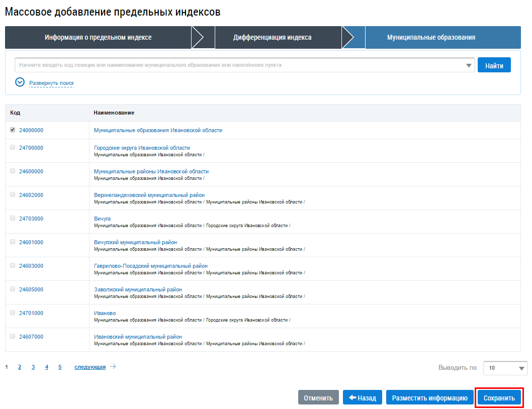The height and width of the screenshot is (409, 532).
Task: Uncheck the 24000000 checkbox
Action: (x=13, y=130)
